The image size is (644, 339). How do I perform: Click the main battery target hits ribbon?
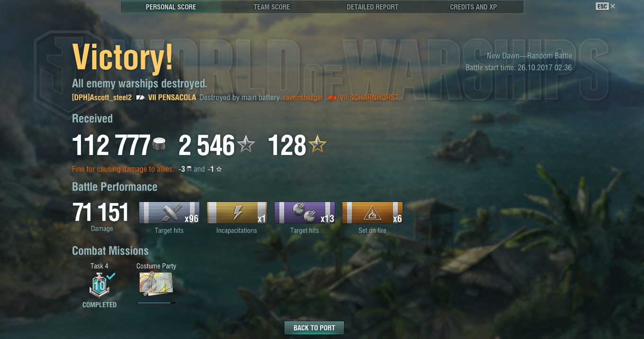(169, 212)
